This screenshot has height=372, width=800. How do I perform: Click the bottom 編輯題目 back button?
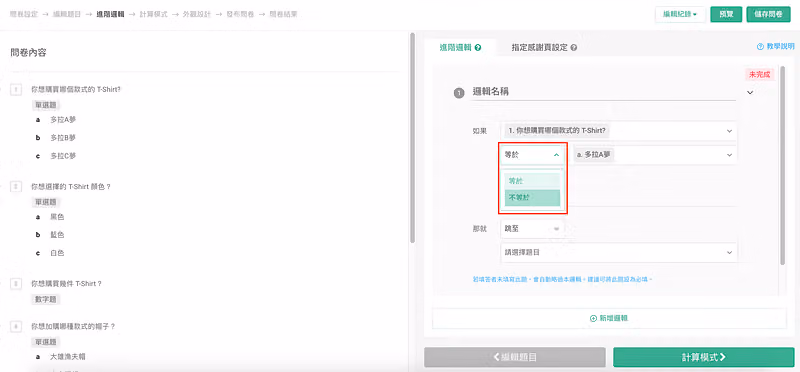click(515, 357)
